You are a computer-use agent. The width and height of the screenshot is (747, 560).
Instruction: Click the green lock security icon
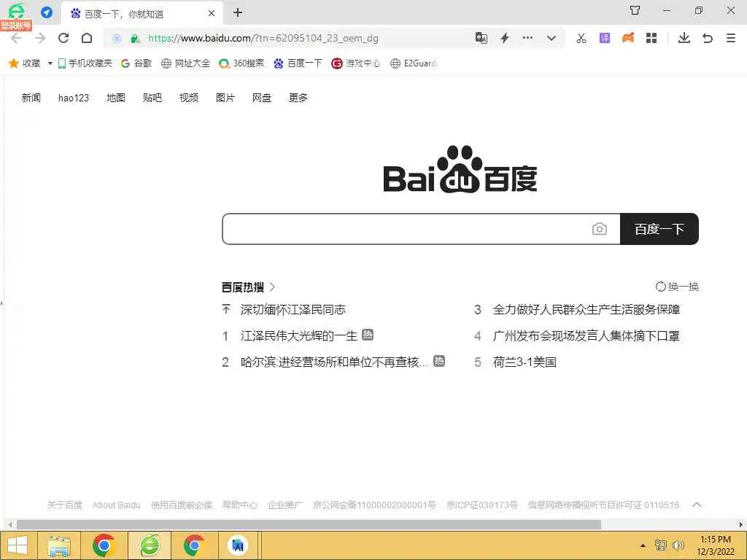click(135, 39)
